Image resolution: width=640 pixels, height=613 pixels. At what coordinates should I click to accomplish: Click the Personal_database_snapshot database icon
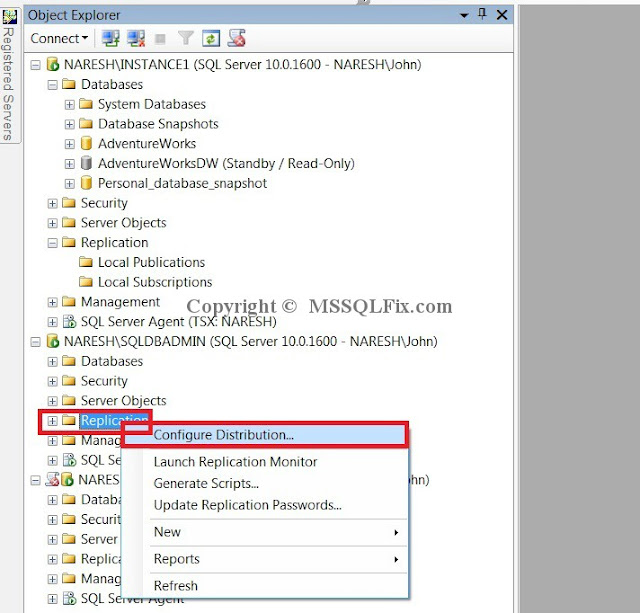coord(86,183)
